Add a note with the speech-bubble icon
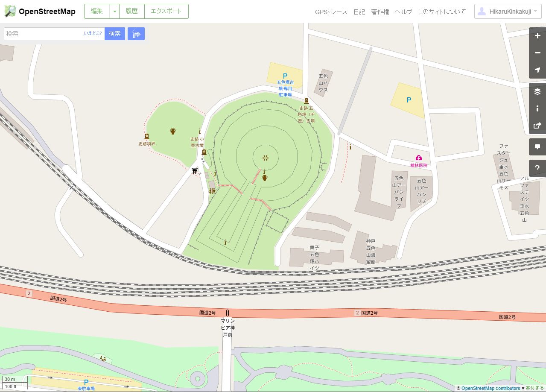 click(537, 147)
